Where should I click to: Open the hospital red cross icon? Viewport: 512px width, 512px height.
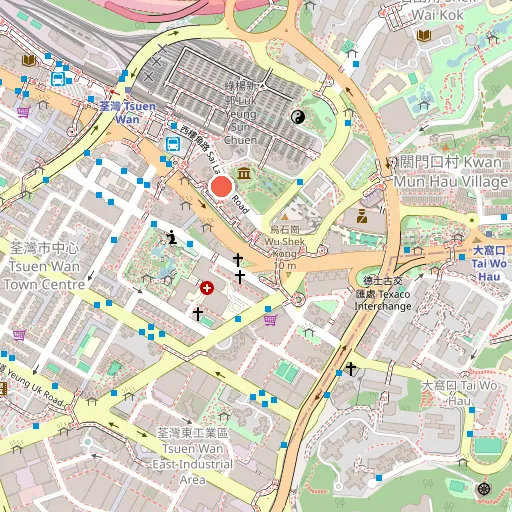(x=207, y=288)
